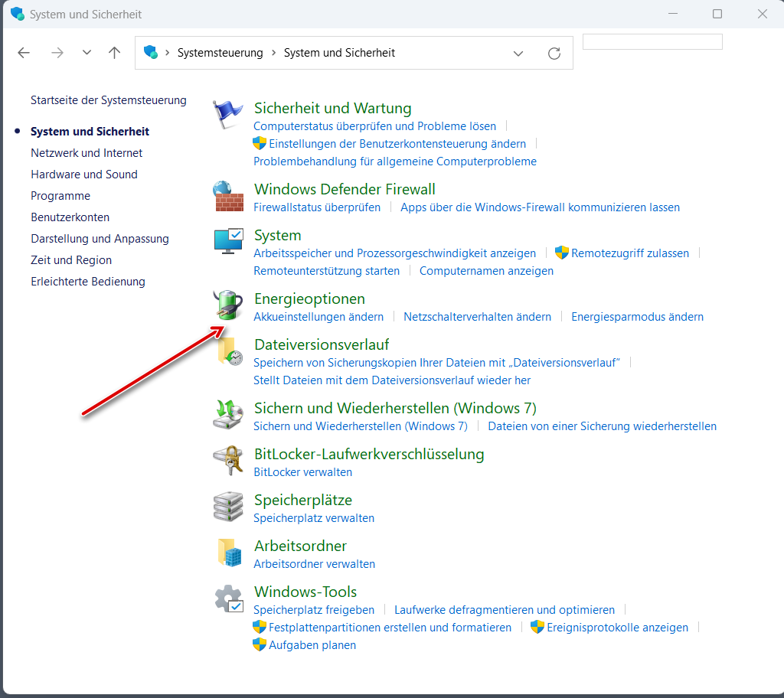Go up one level with the up arrow
The image size is (784, 698).
click(115, 53)
